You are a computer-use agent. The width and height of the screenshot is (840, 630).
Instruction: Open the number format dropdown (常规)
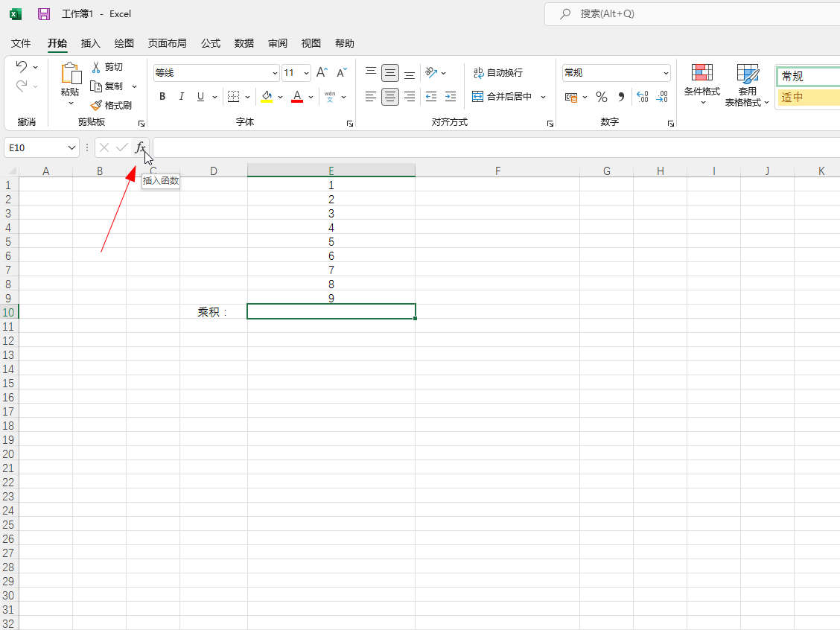coord(666,73)
